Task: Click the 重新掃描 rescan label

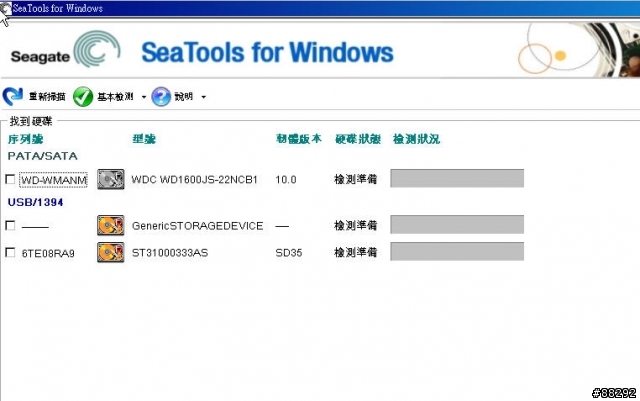Action: pyautogui.click(x=47, y=96)
